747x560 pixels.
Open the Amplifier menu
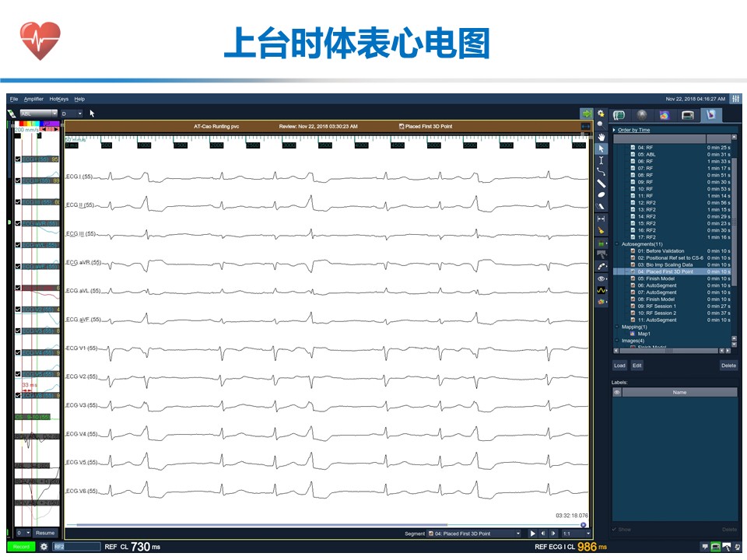tap(33, 99)
